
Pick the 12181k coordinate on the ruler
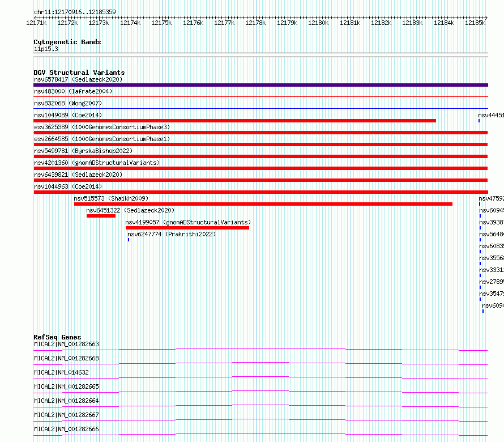pyautogui.click(x=350, y=23)
